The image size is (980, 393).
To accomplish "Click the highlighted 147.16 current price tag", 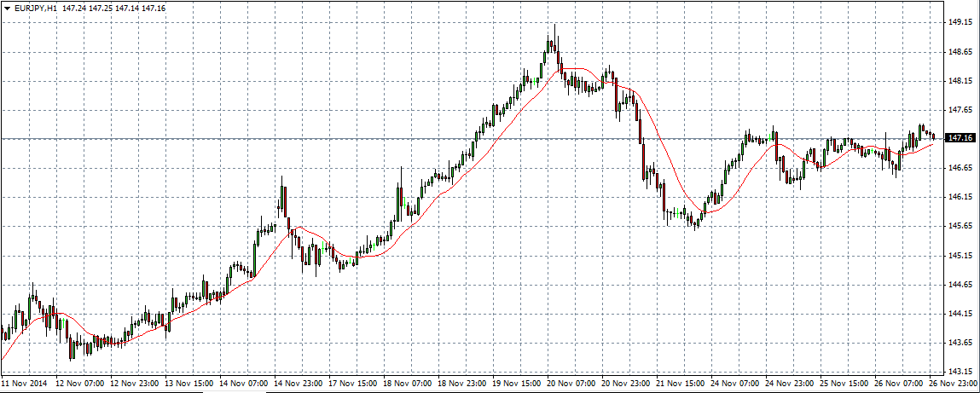I will coord(961,137).
